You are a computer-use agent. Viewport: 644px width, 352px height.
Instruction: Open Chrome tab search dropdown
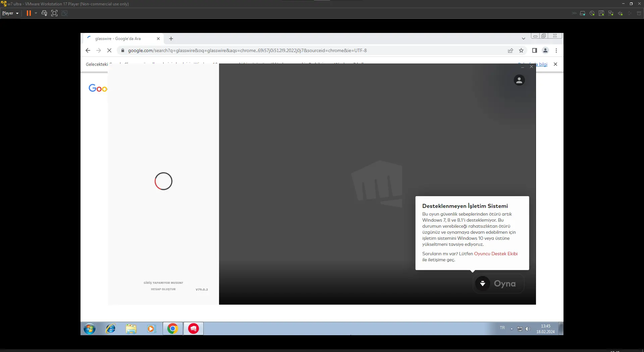523,39
